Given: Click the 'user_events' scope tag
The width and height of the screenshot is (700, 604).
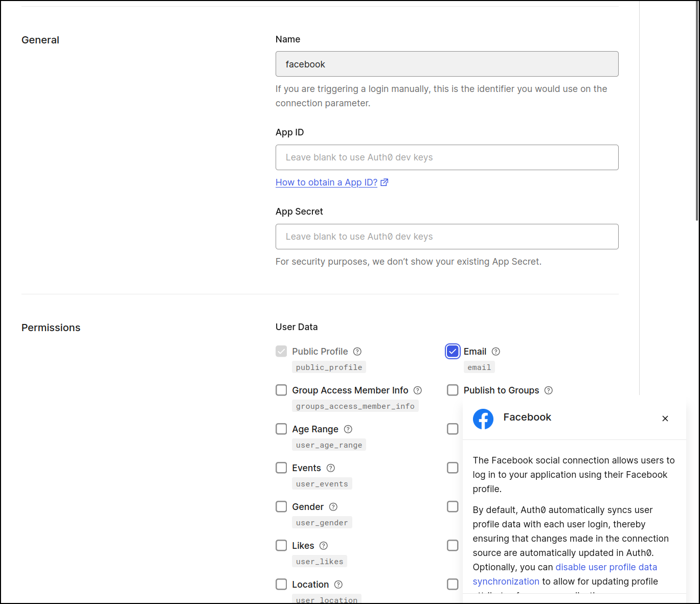Looking at the screenshot, I should coord(322,484).
